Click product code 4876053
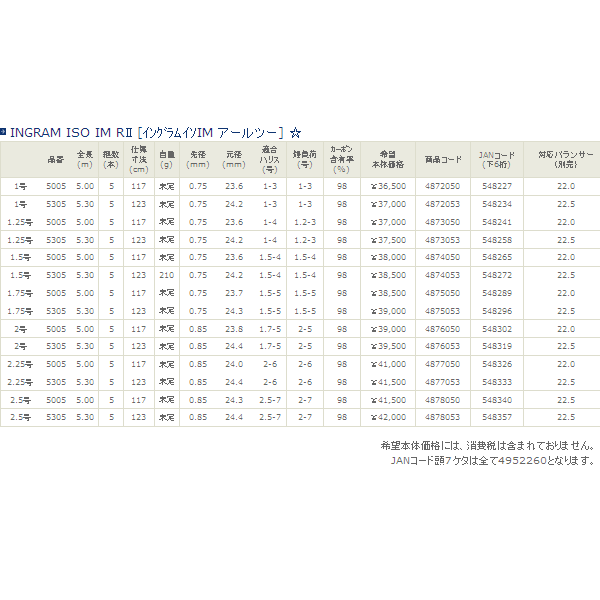Image resolution: width=600 pixels, height=600 pixels. pyautogui.click(x=442, y=346)
